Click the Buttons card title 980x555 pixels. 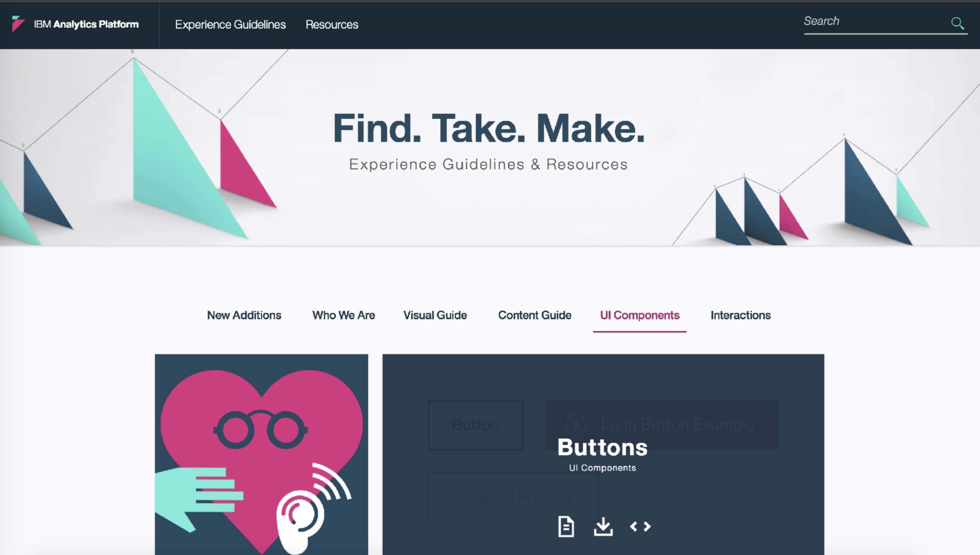[x=602, y=448]
